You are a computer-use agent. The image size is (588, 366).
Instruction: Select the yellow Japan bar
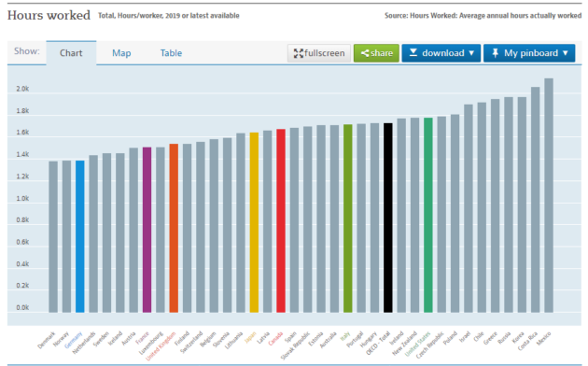pyautogui.click(x=254, y=222)
